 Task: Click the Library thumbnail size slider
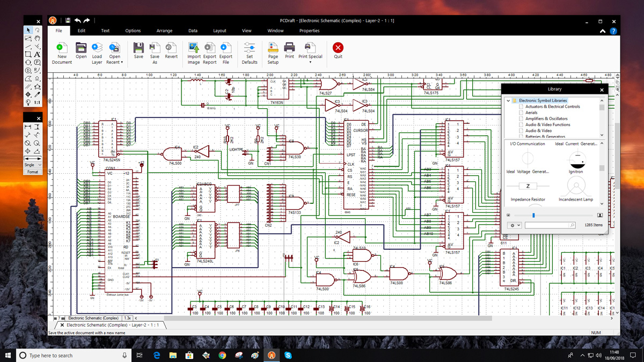pyautogui.click(x=533, y=215)
